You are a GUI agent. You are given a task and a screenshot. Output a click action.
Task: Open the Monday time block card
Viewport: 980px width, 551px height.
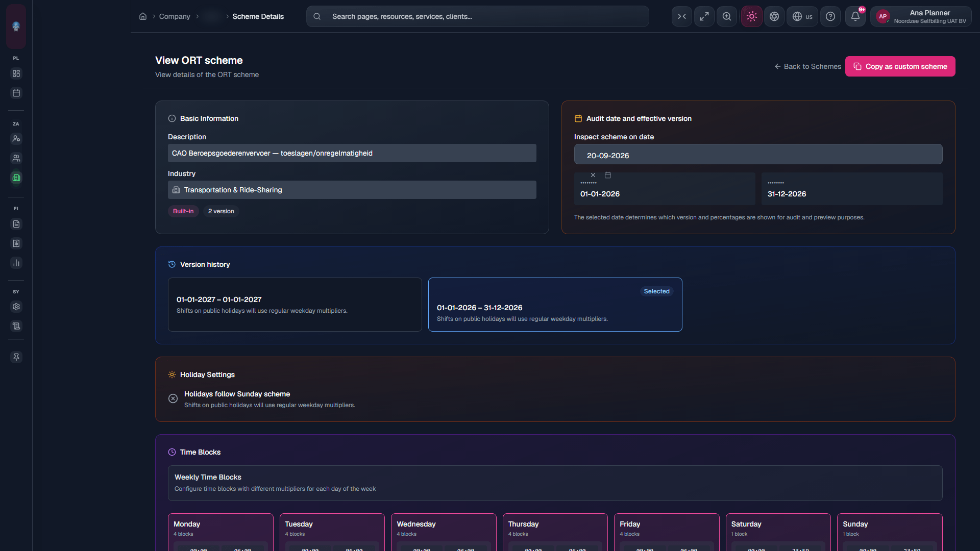click(x=220, y=532)
